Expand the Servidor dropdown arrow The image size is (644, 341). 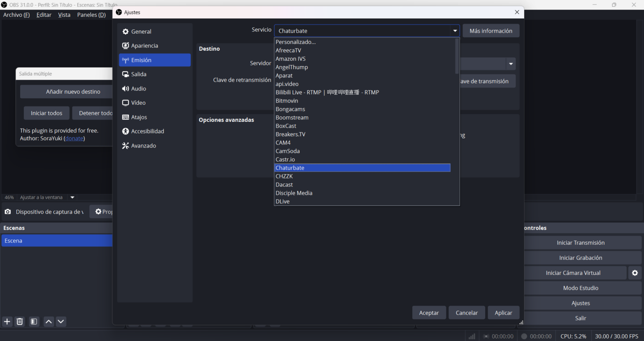point(511,64)
